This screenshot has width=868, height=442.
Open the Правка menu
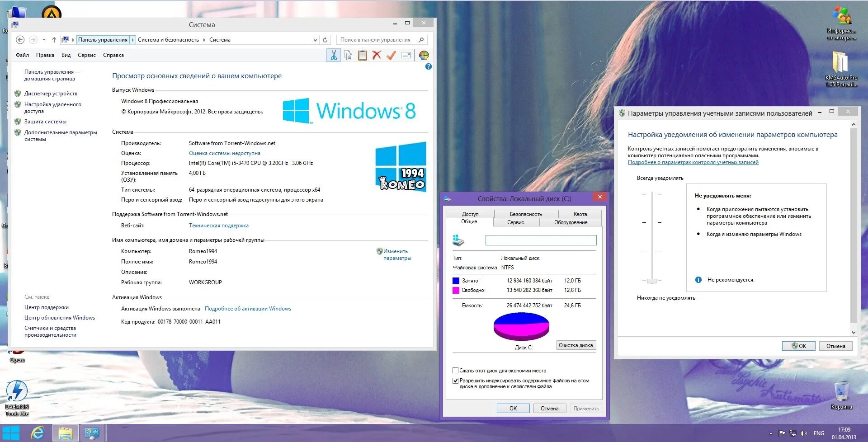pos(45,55)
